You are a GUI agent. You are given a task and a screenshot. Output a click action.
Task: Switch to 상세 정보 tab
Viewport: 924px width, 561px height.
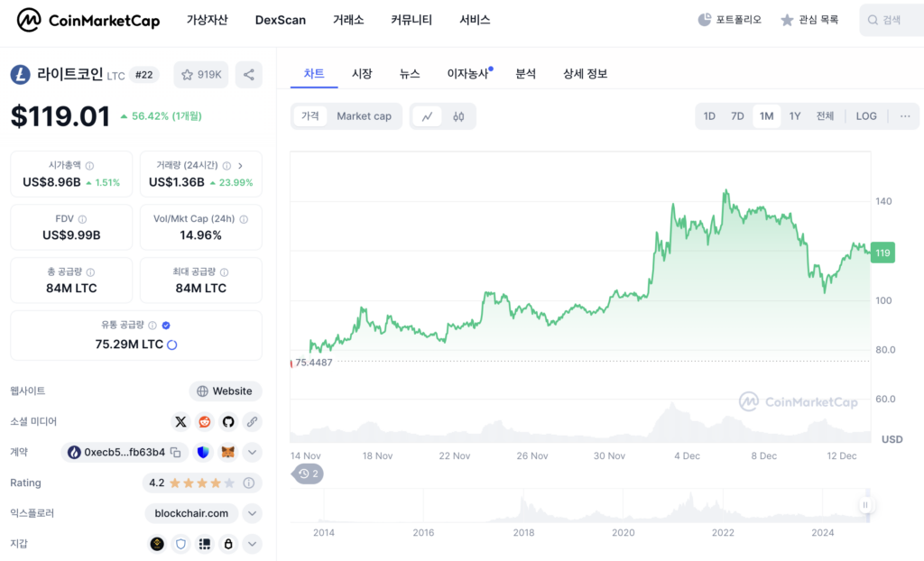tap(585, 74)
